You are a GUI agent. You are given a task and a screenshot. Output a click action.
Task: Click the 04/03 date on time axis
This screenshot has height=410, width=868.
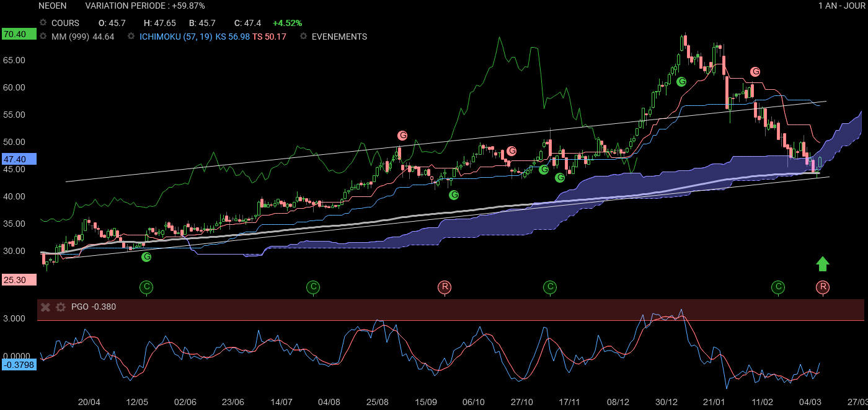[811, 402]
